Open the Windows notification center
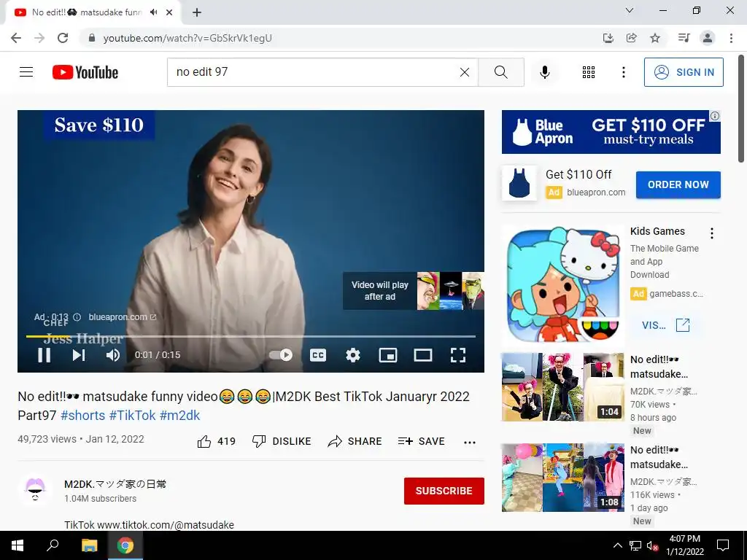The width and height of the screenshot is (747, 560). (x=723, y=545)
